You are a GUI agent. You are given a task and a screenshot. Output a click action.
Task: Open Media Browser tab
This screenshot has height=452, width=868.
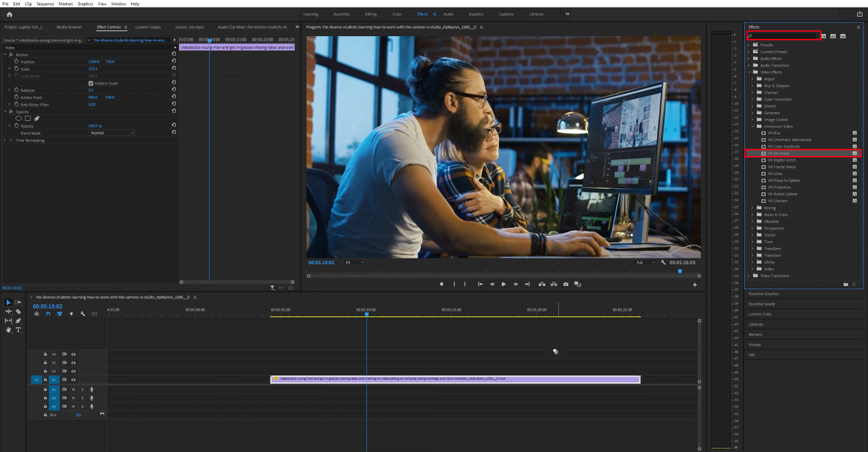click(x=69, y=27)
